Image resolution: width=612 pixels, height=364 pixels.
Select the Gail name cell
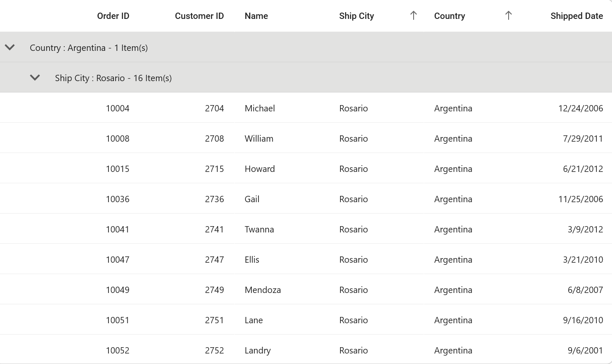[x=252, y=199]
